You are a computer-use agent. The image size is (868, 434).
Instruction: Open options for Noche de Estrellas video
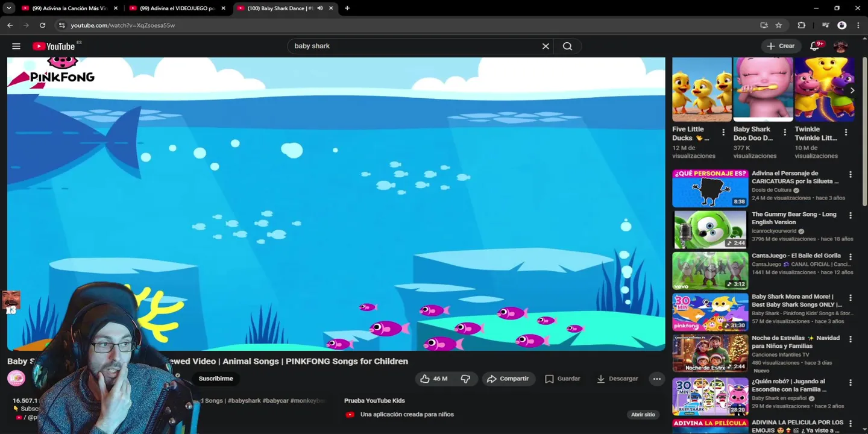(x=851, y=339)
